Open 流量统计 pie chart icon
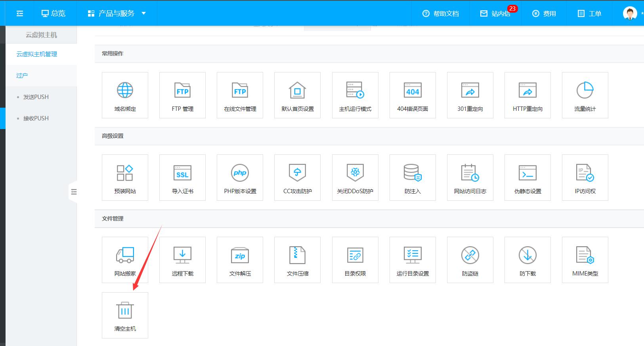This screenshot has width=644, height=346. click(585, 91)
